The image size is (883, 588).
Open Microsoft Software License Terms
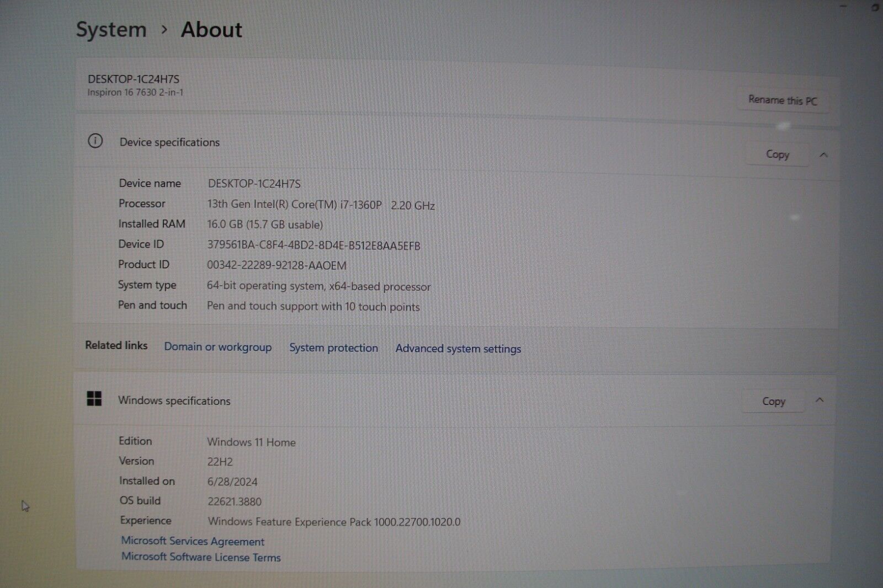[201, 557]
